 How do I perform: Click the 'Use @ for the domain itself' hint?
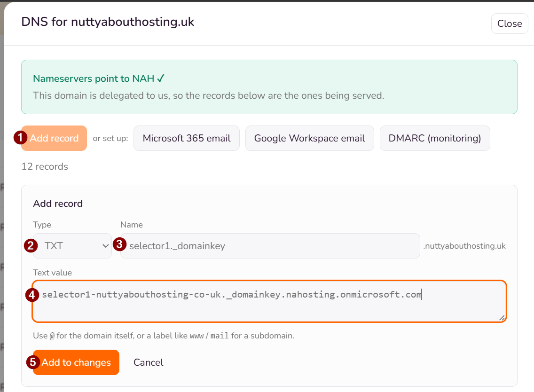click(164, 336)
